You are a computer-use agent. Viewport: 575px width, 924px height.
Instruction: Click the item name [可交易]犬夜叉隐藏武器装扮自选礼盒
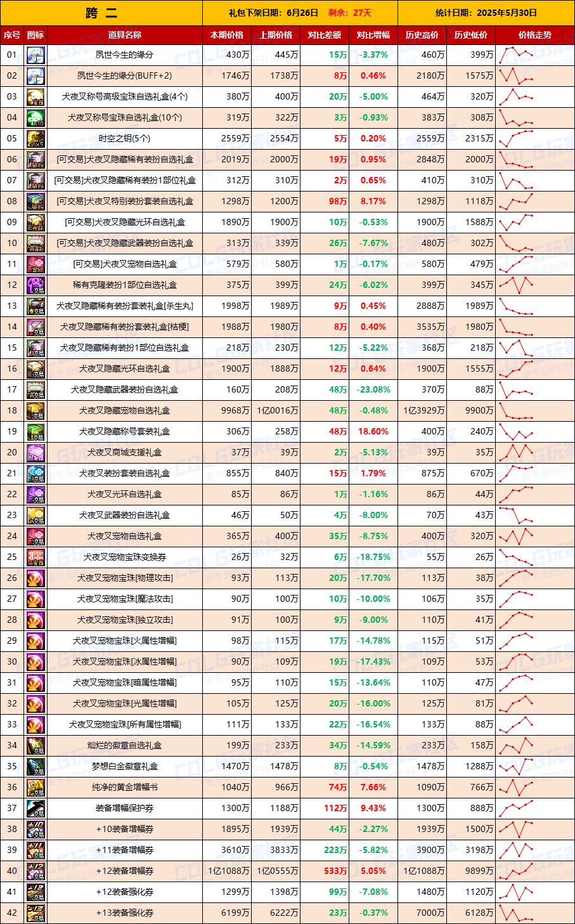(x=125, y=244)
